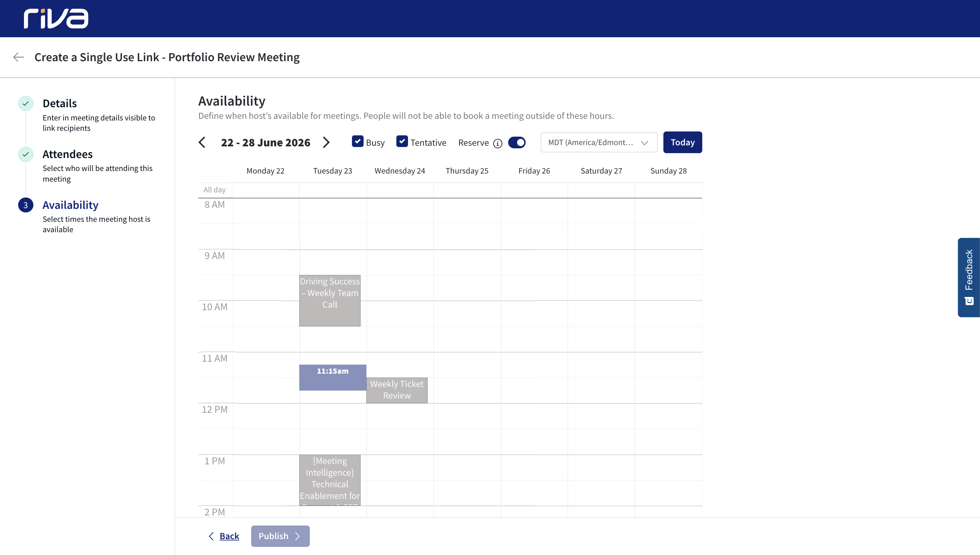The height and width of the screenshot is (555, 980).
Task: Select the 11:15am availability block
Action: pos(332,377)
